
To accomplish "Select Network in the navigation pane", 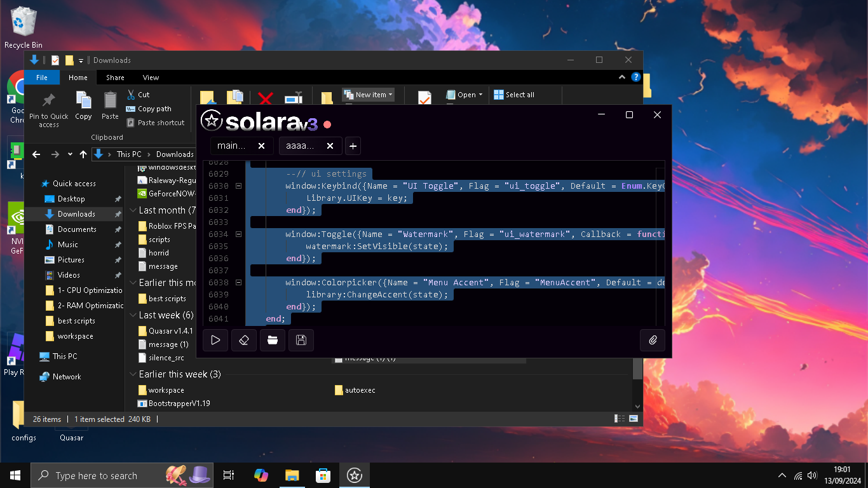I will click(67, 377).
